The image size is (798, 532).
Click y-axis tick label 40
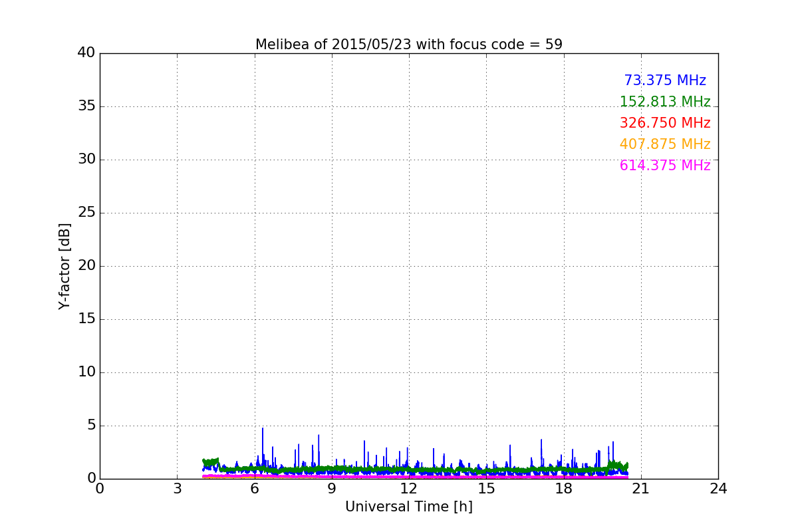pyautogui.click(x=86, y=53)
